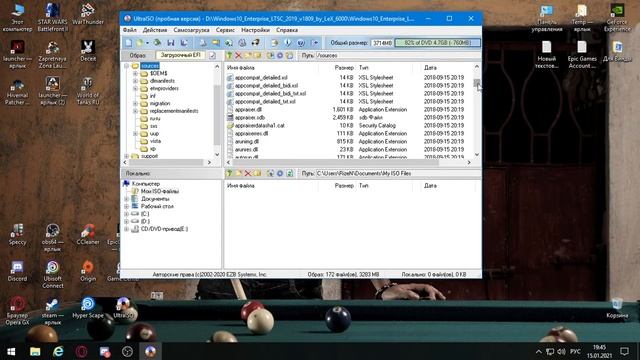Click the Help question mark toolbar icon
Viewport: 640px width, 360px height.
[301, 42]
